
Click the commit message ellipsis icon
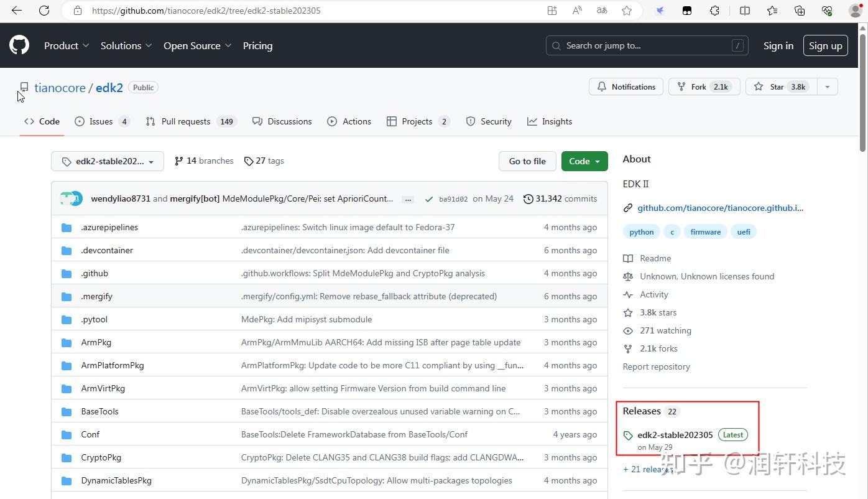[408, 200]
